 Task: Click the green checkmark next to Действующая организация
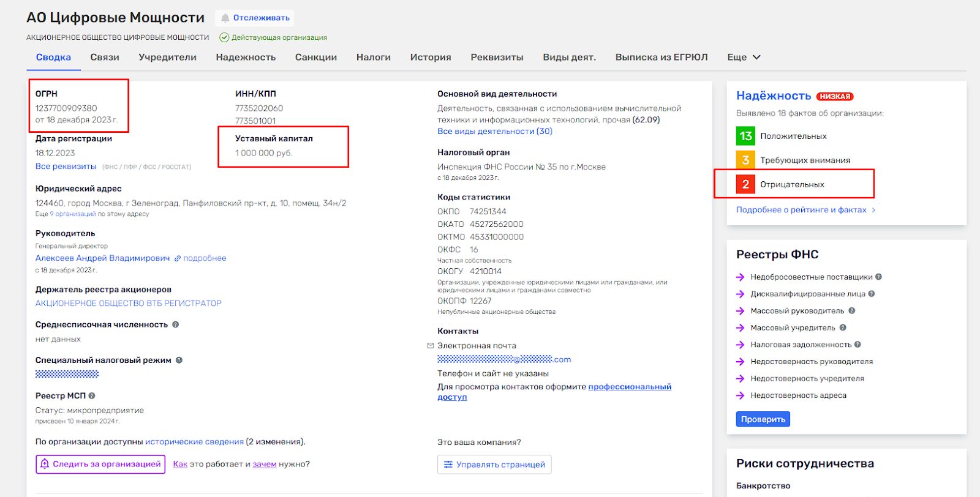click(x=224, y=37)
